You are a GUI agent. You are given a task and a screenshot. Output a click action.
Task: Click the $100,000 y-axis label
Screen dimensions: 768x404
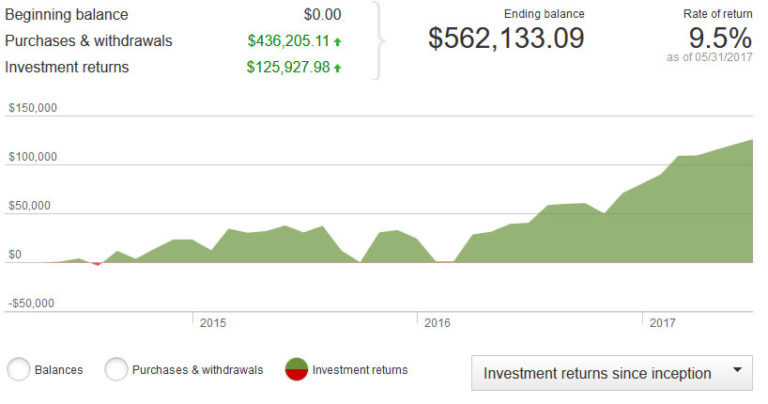click(31, 157)
